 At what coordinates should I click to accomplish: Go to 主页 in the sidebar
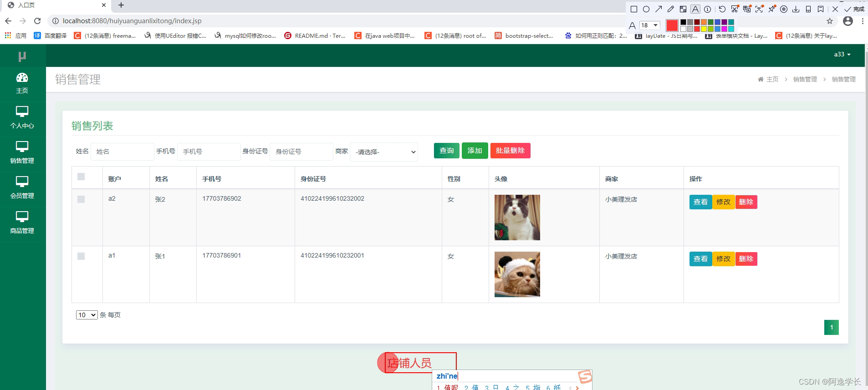(22, 83)
